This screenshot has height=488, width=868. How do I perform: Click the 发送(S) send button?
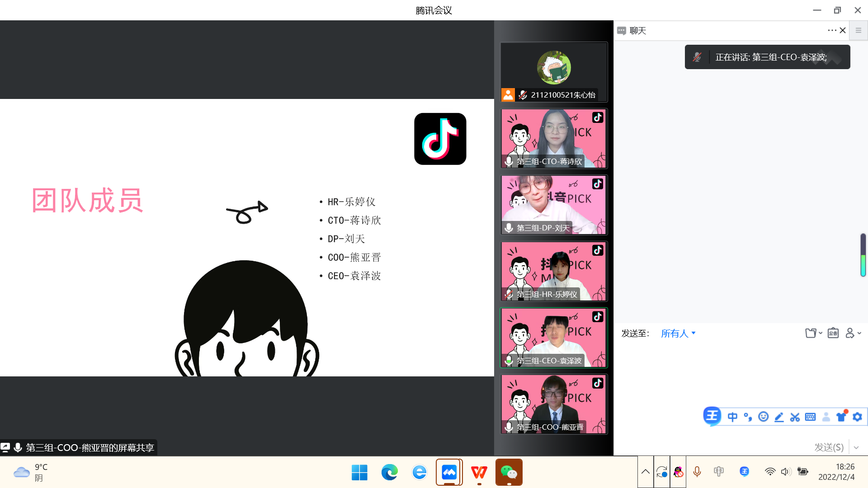(x=829, y=447)
